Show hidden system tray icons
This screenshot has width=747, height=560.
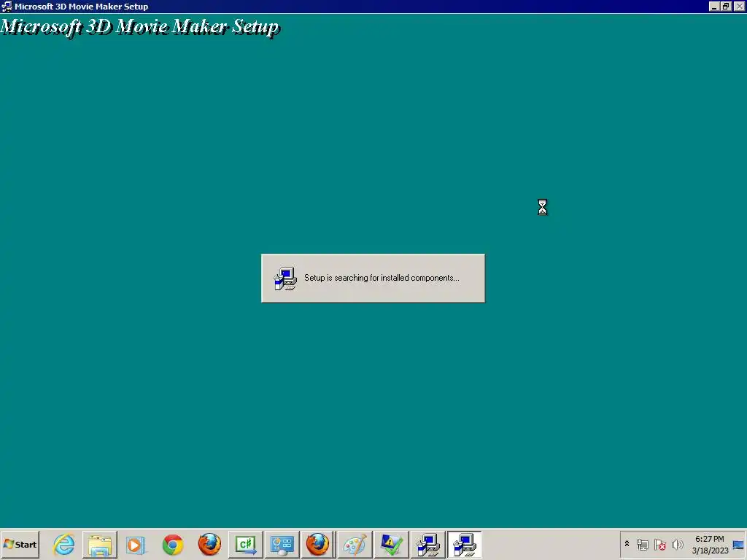[627, 544]
